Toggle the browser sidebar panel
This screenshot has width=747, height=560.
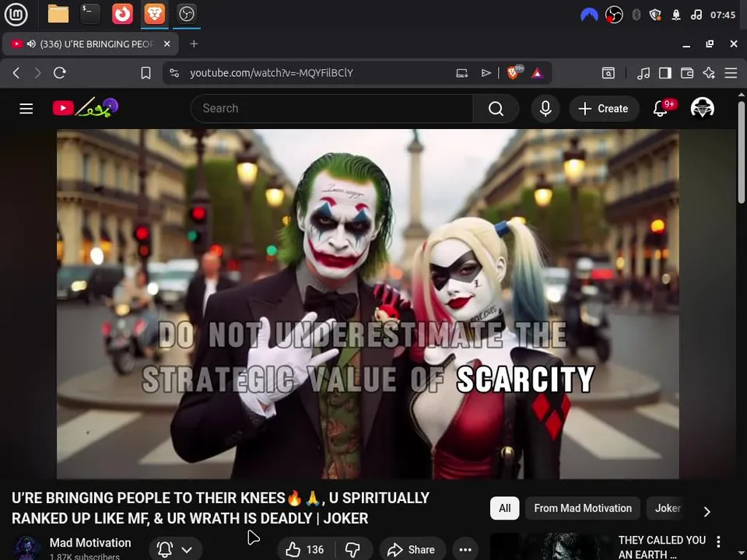click(x=665, y=73)
